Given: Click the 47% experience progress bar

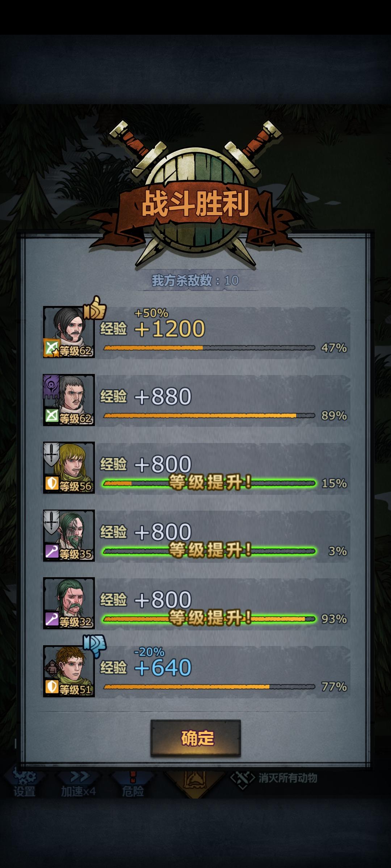Looking at the screenshot, I should pos(209,348).
